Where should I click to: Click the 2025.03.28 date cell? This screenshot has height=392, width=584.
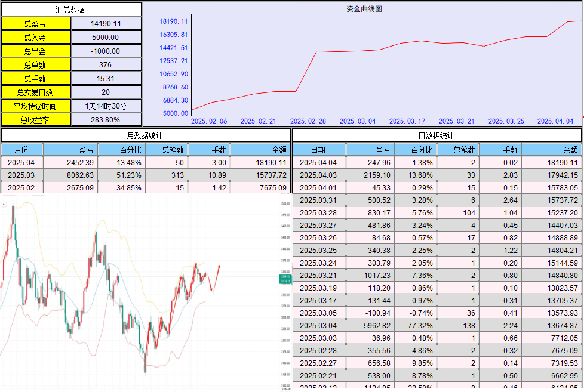(319, 212)
